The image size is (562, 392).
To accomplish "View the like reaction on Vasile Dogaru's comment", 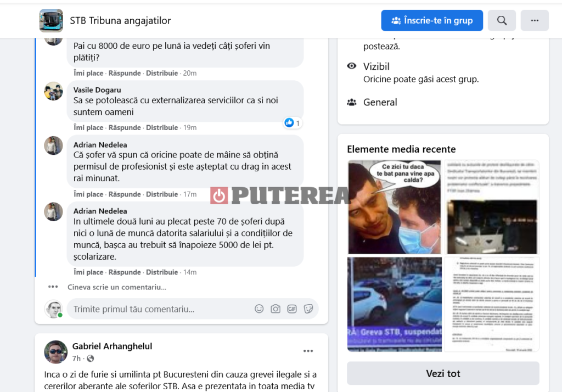I will coord(292,123).
